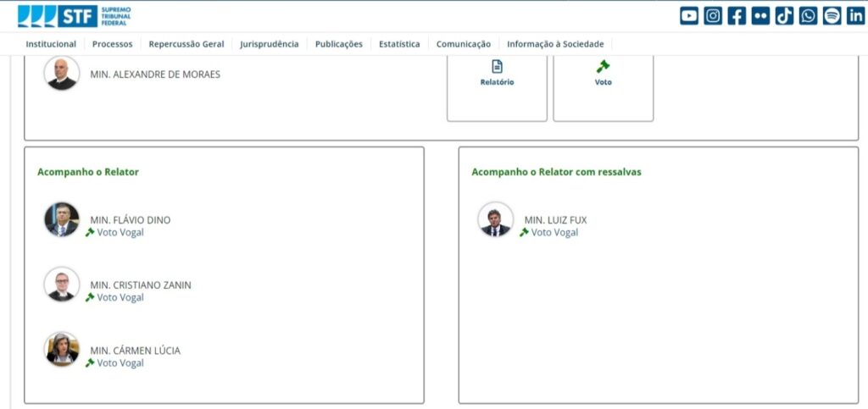
Task: Click the Voto gavel icon
Action: click(603, 66)
